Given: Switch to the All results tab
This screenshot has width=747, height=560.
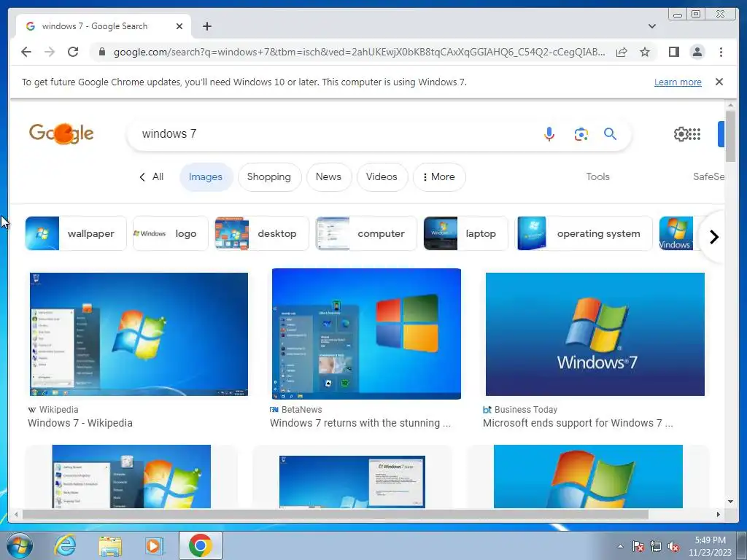Looking at the screenshot, I should pos(151,176).
